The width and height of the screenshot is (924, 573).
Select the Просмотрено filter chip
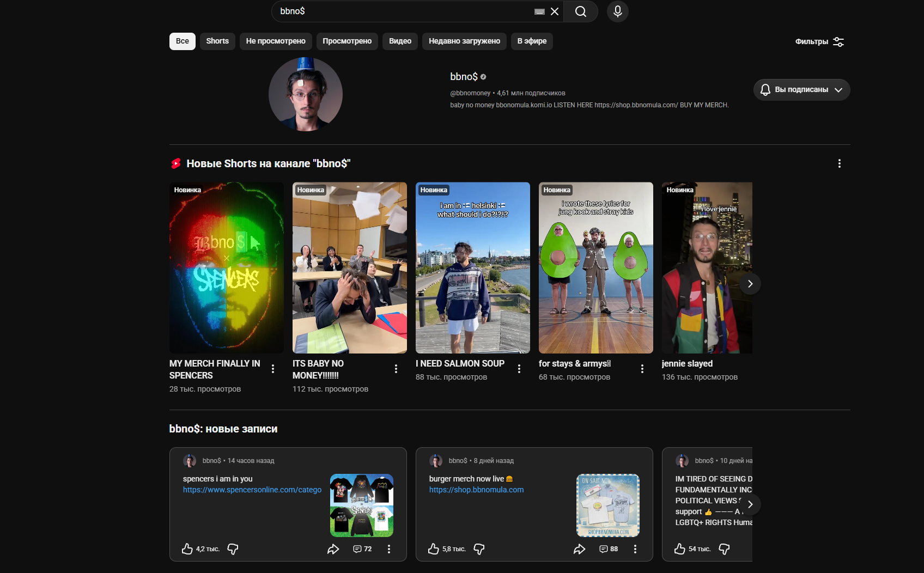[347, 41]
